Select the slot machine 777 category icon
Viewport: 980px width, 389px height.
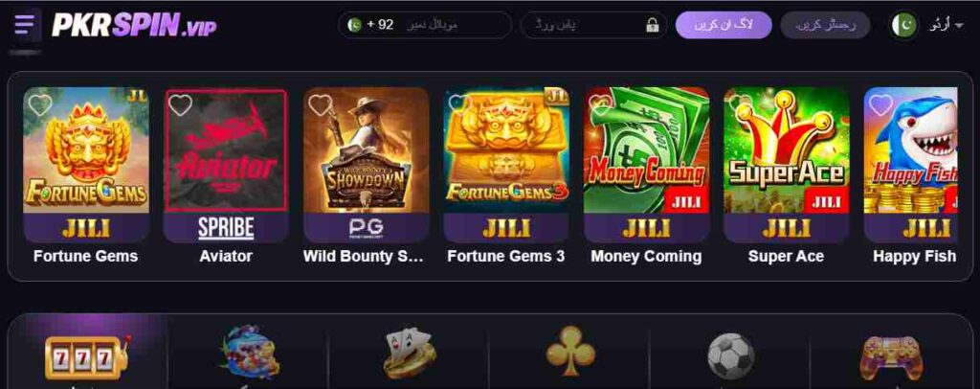[87, 357]
